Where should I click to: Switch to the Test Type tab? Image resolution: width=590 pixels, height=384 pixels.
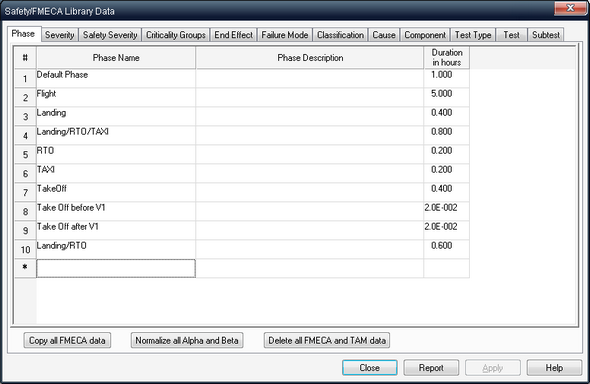coord(473,35)
